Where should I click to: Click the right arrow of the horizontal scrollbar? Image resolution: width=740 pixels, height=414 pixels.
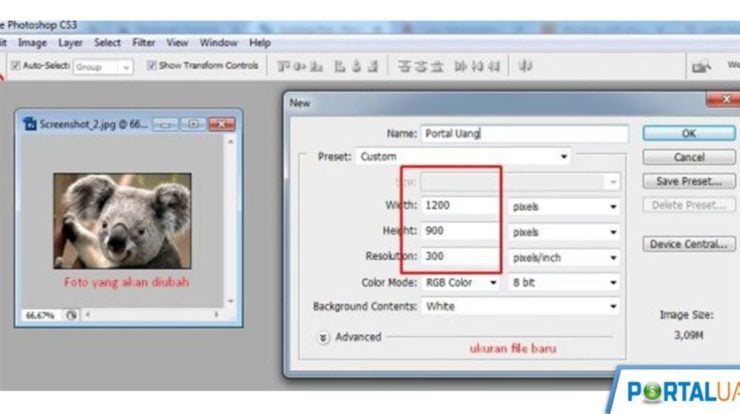(217, 314)
